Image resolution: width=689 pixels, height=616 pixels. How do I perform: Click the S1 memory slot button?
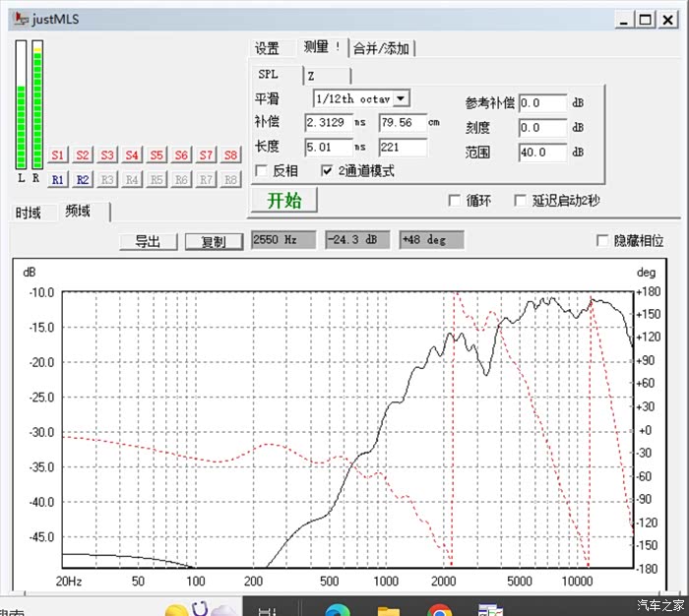click(x=58, y=155)
